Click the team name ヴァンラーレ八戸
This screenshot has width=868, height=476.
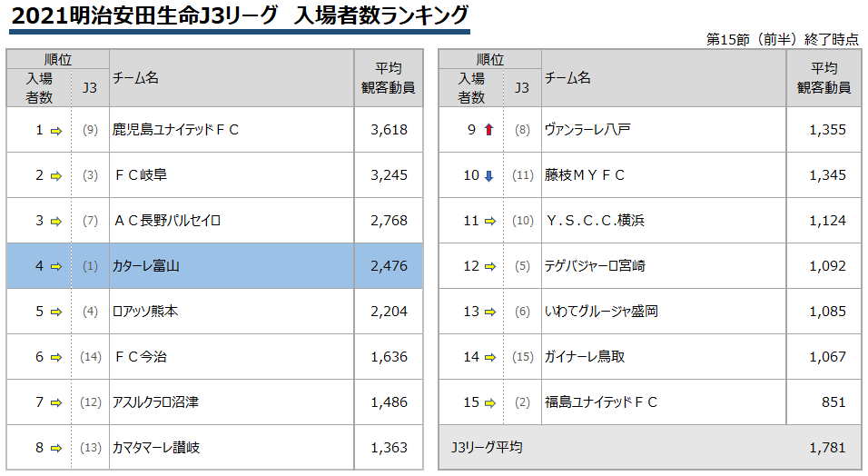pos(587,130)
